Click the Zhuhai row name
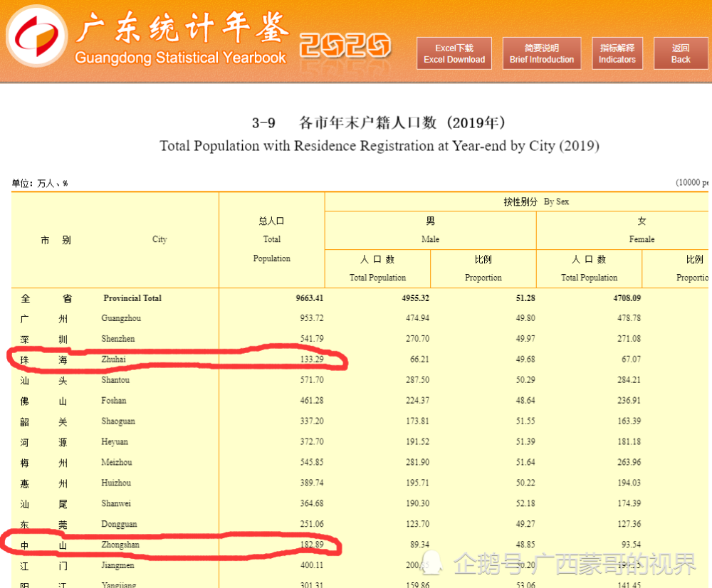Image resolution: width=712 pixels, height=588 pixels. (113, 359)
